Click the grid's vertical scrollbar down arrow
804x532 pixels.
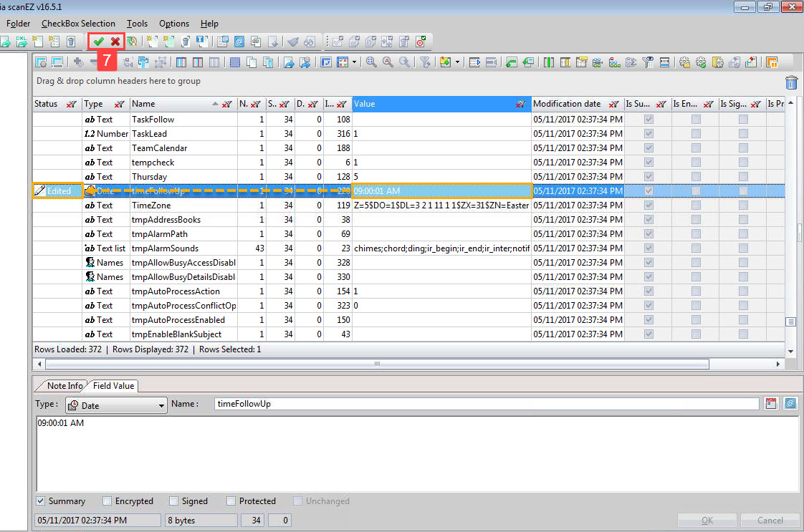click(790, 352)
